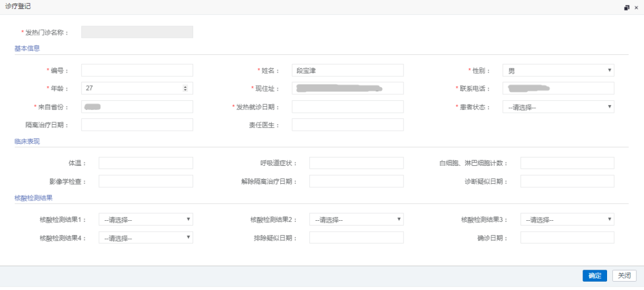Expand 核酸检测结果2 dropdown list
This screenshot has height=290, width=644.
(356, 220)
